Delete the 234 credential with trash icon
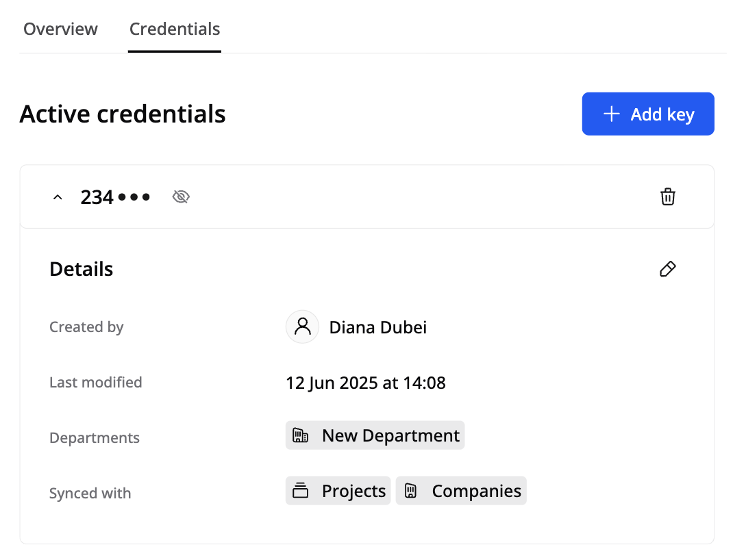This screenshot has height=560, width=733. (667, 197)
